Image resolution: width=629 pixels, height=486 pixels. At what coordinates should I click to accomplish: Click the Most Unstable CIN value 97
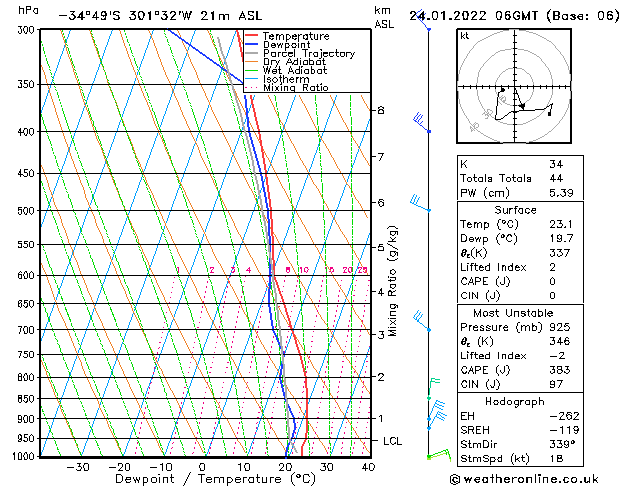click(556, 384)
